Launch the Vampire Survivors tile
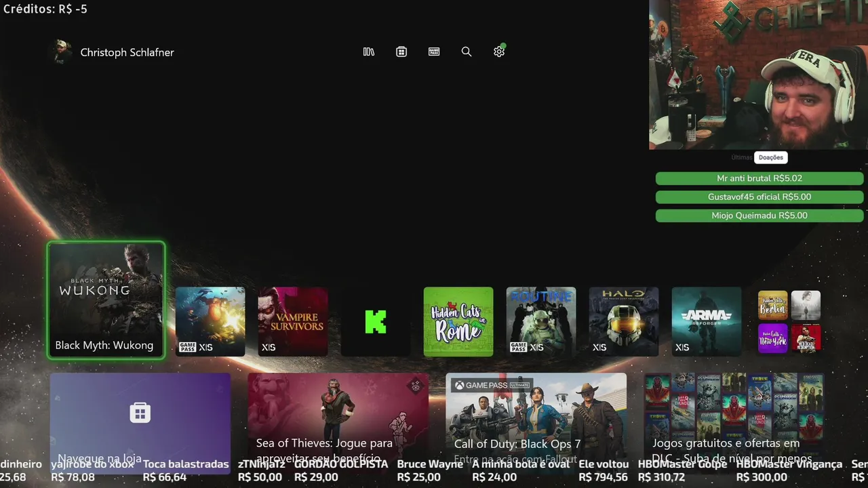This screenshot has height=488, width=868. pyautogui.click(x=293, y=321)
